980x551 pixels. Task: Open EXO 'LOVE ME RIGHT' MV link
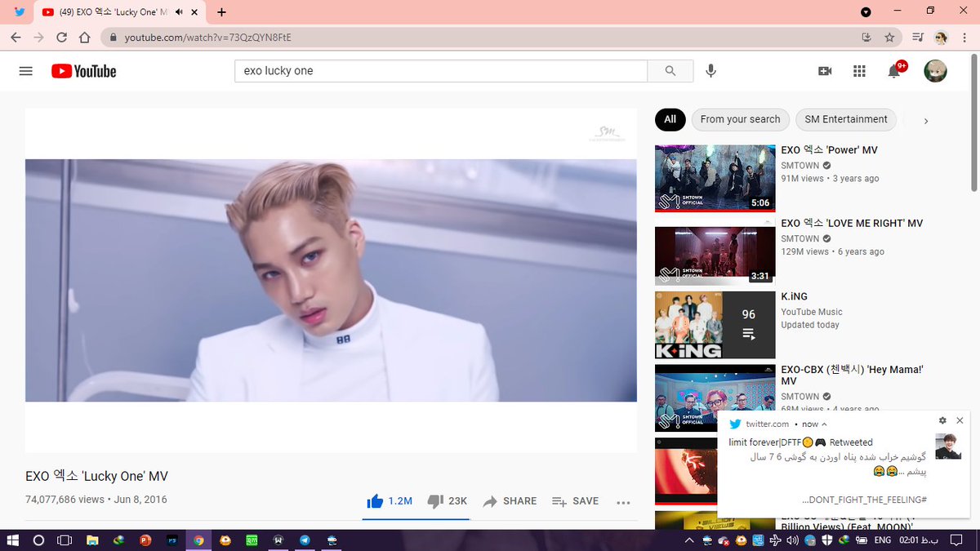[x=852, y=223]
